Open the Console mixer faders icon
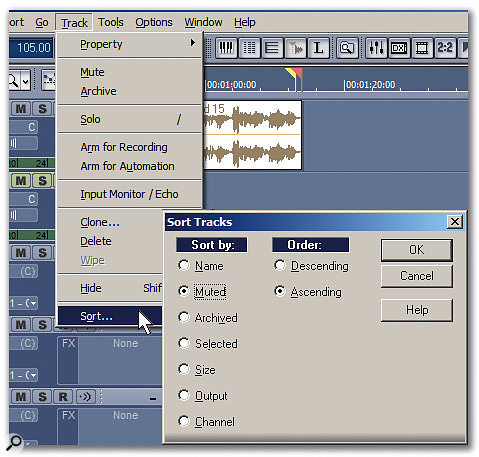The image size is (479, 457). click(376, 48)
